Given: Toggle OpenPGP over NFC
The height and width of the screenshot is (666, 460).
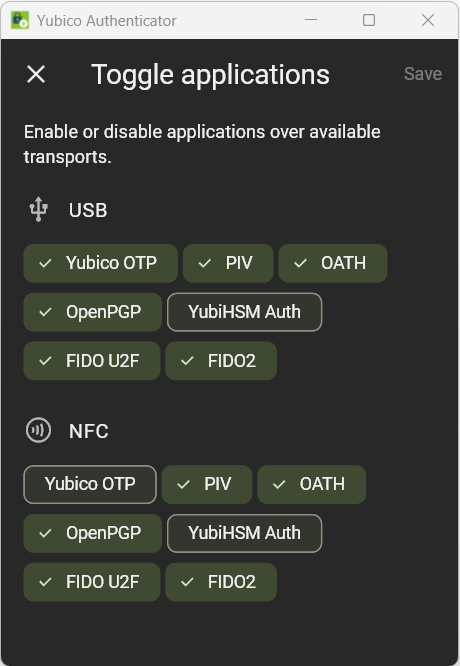Looking at the screenshot, I should click(93, 533).
